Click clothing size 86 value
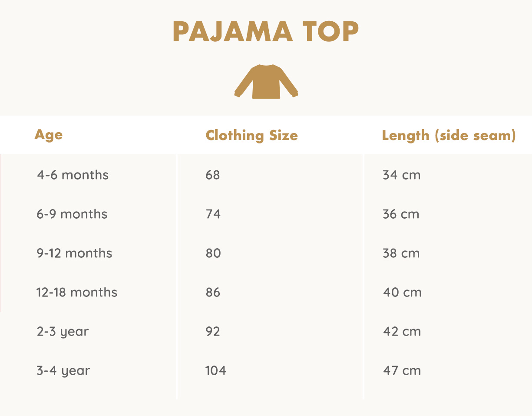 [213, 293]
